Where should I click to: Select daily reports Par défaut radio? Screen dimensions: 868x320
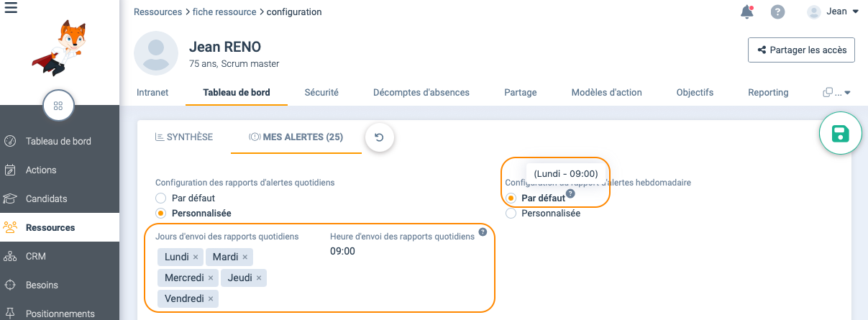[161, 198]
